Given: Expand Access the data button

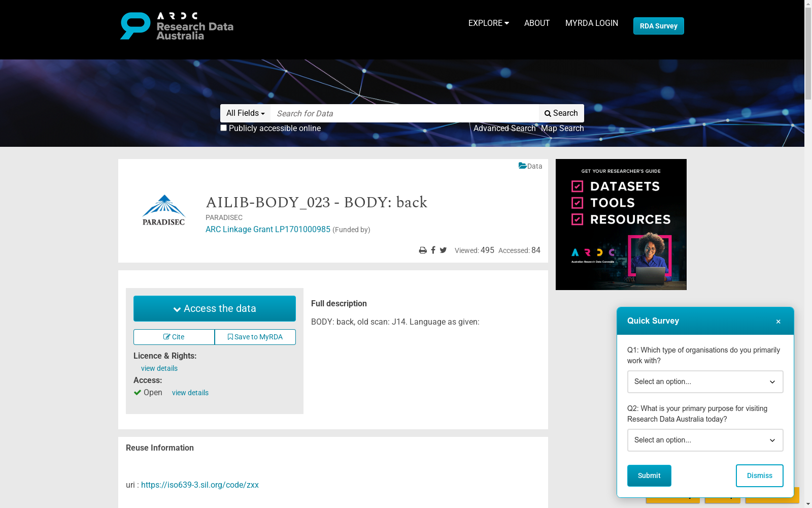Looking at the screenshot, I should [215, 308].
